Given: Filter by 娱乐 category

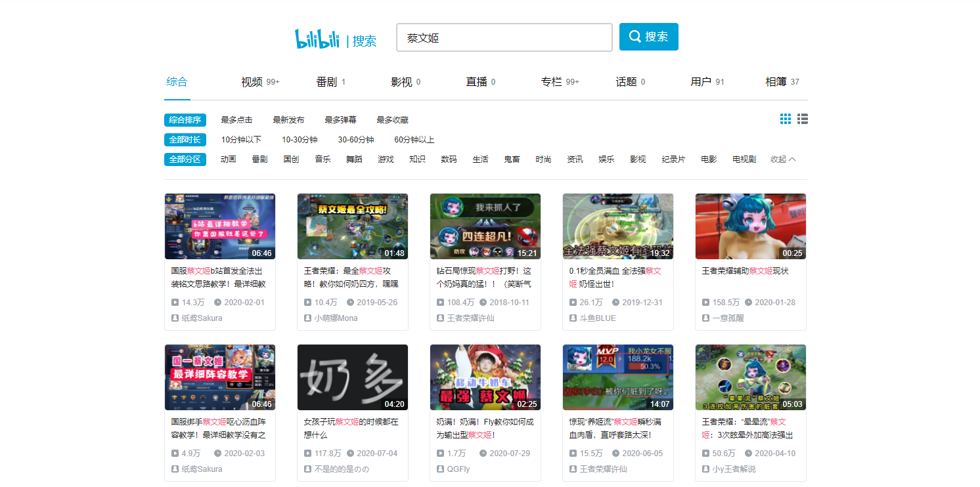Looking at the screenshot, I should (x=606, y=159).
